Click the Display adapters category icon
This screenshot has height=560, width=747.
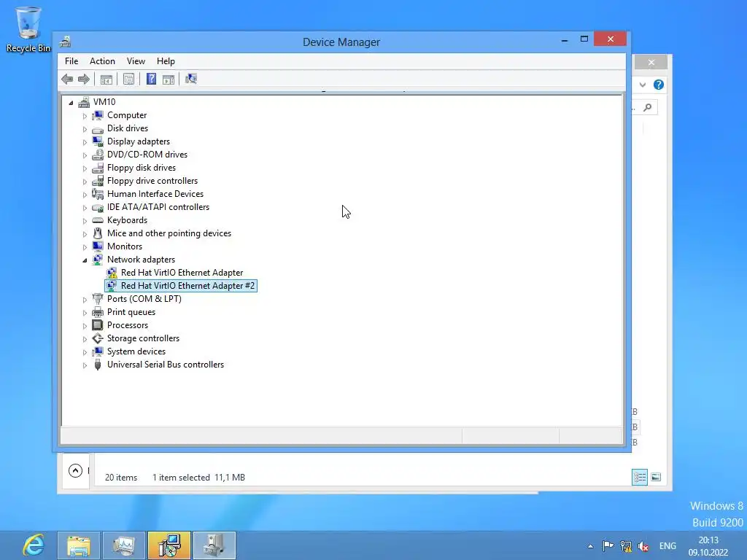click(x=98, y=141)
